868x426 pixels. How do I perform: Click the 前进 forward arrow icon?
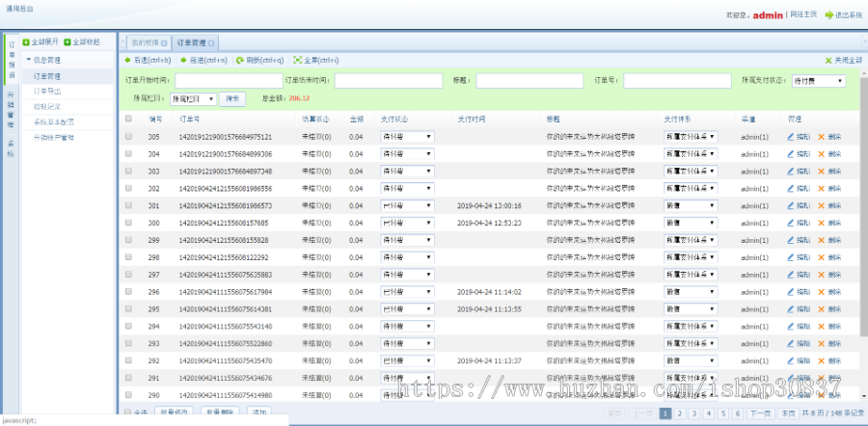(x=183, y=60)
